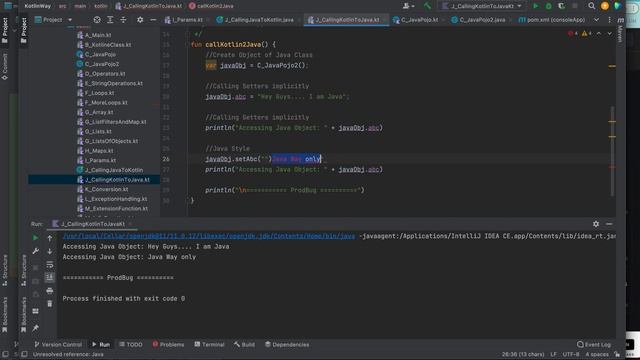Start debugging with the green bug icon
Image resolution: width=640 pixels, height=360 pixels.
click(549, 6)
